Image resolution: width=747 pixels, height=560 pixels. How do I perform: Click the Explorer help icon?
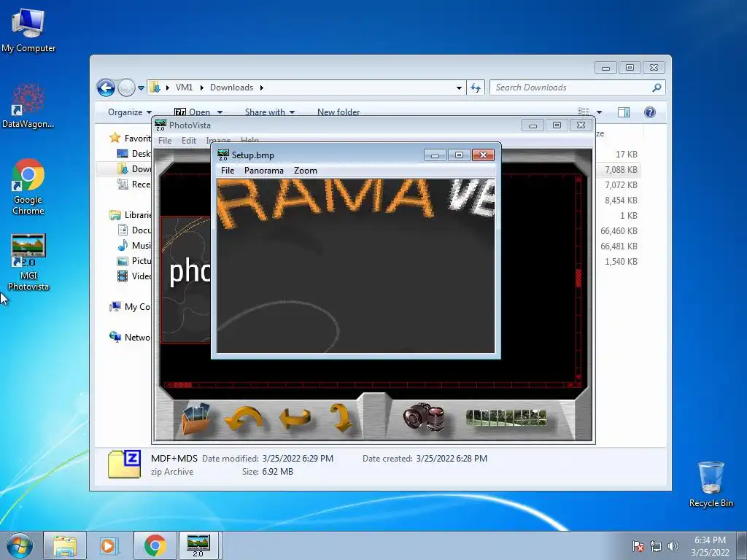(650, 112)
